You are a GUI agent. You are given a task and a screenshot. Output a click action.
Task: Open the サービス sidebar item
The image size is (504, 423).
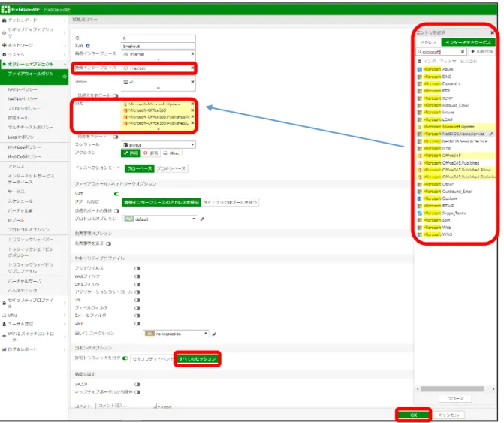click(16, 192)
